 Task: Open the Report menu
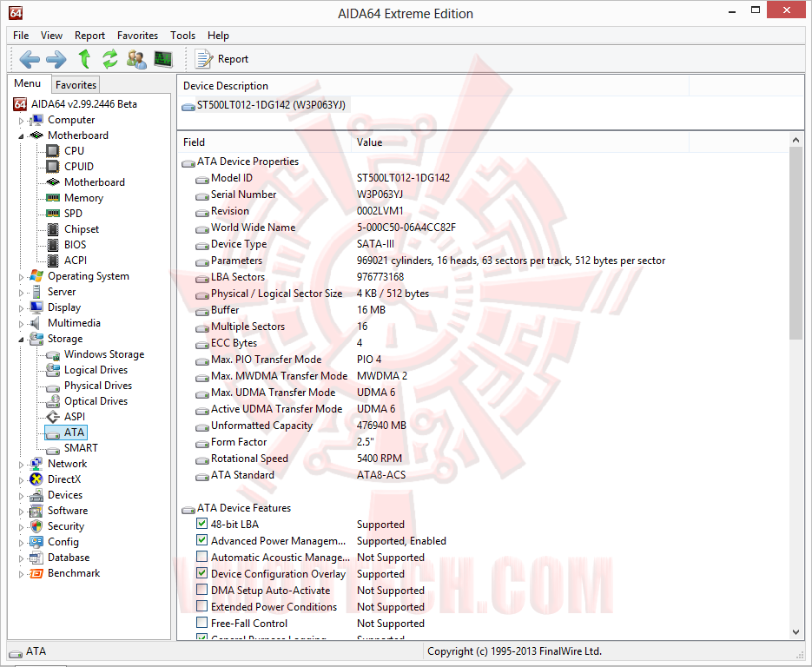89,36
